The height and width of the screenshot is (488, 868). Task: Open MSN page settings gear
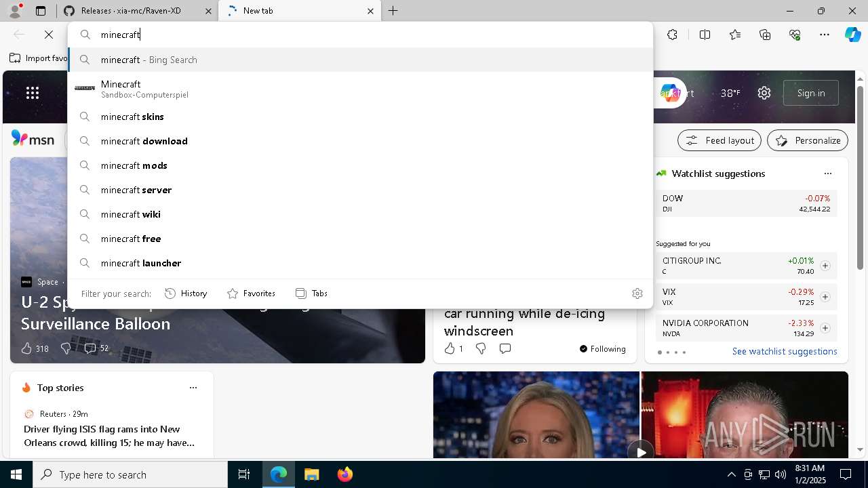click(x=764, y=93)
